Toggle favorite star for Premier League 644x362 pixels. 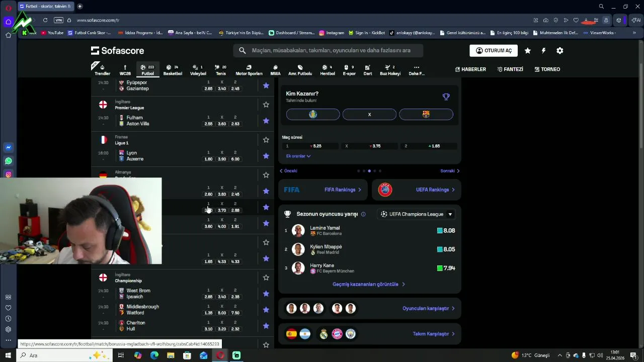tap(266, 105)
